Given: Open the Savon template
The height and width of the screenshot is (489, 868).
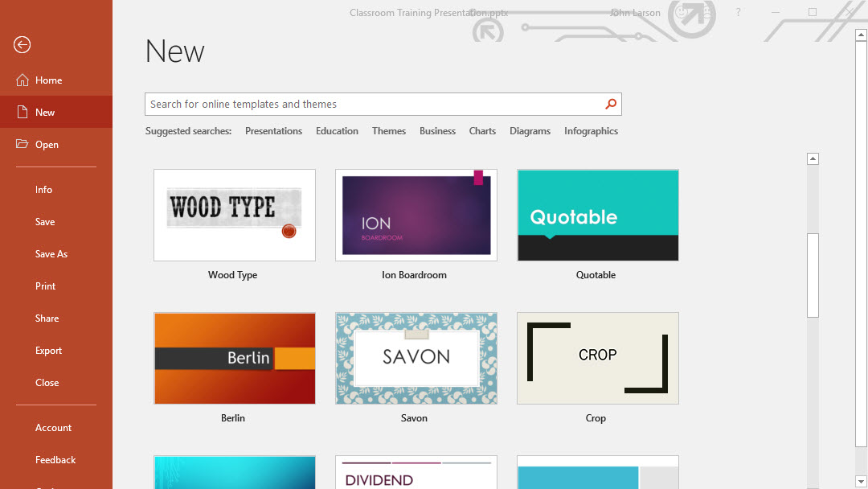Looking at the screenshot, I should coord(416,358).
